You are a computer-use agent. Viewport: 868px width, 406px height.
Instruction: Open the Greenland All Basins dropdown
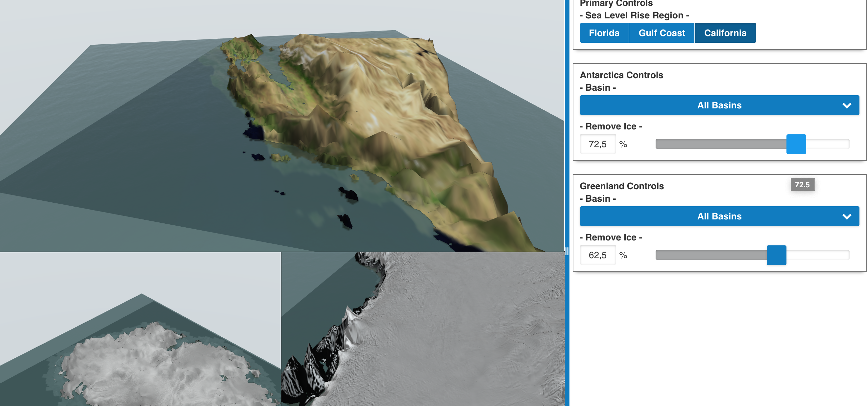[x=719, y=216]
